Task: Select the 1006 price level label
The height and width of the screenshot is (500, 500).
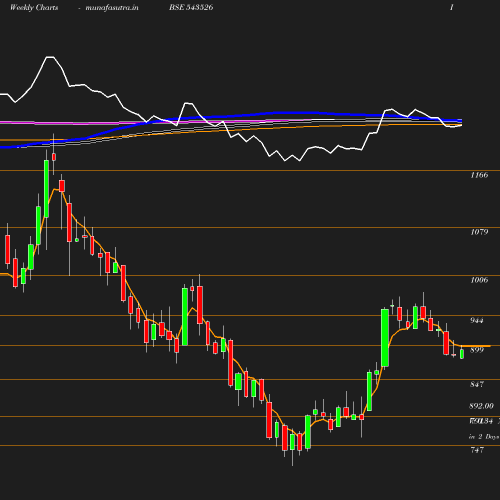Action: tap(479, 280)
